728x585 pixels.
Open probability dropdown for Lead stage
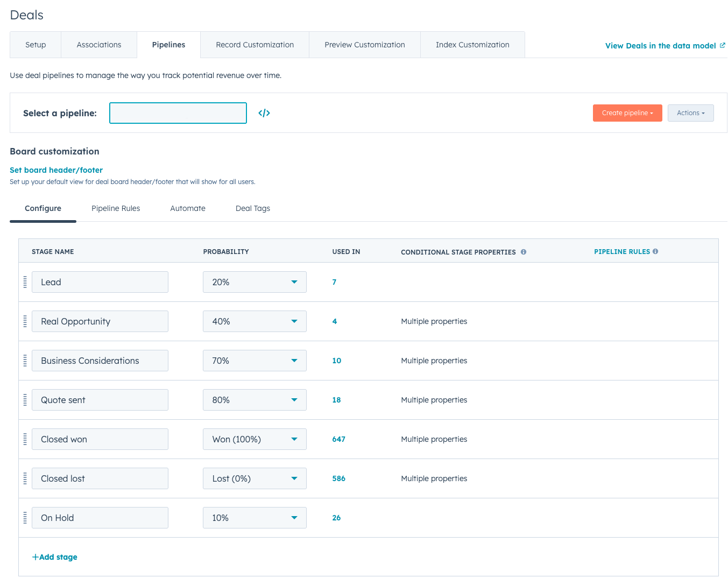[x=255, y=282]
